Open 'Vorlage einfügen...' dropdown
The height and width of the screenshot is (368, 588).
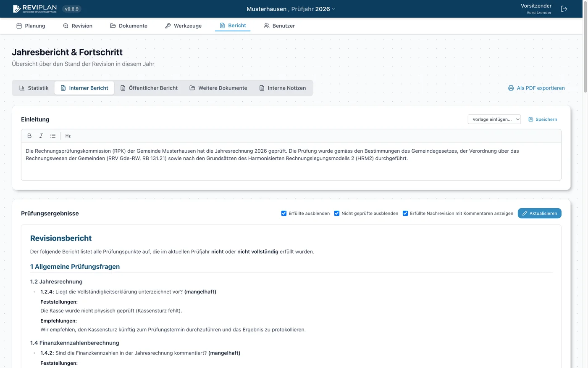(494, 119)
